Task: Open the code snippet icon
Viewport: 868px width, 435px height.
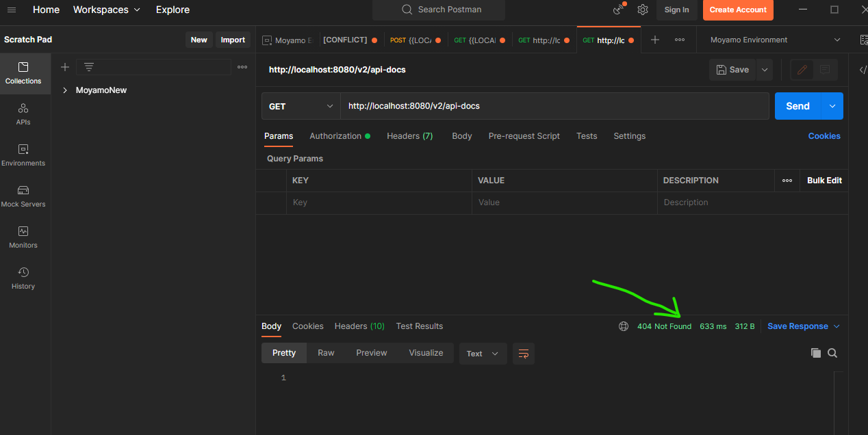Action: [x=863, y=70]
